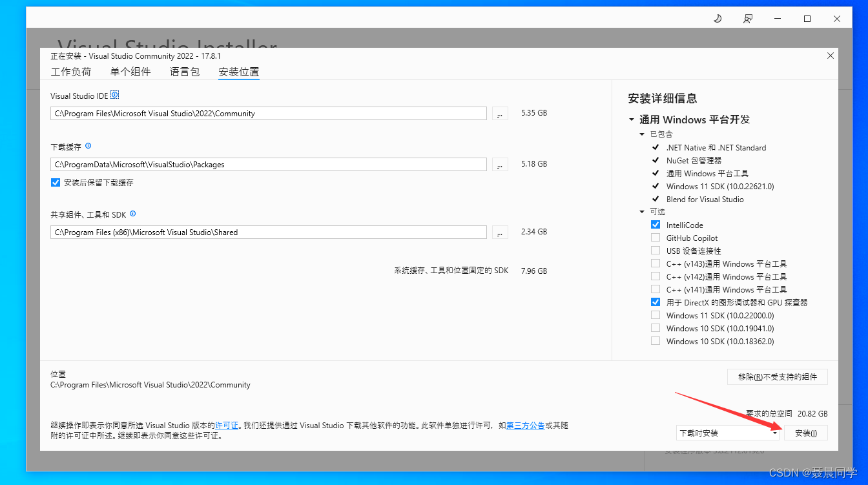868x485 pixels.
Task: Select Windows 11 SDK (10.0.22621.0) item
Action: (720, 186)
